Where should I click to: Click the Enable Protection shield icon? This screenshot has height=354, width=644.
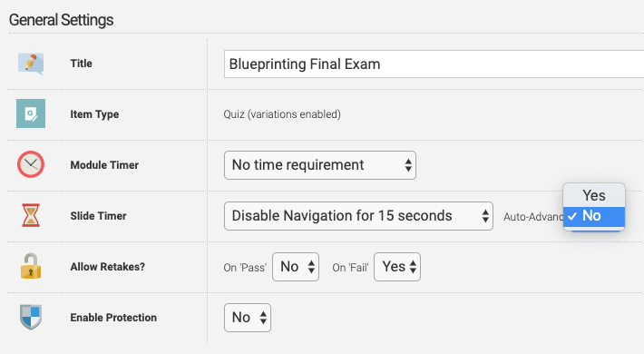[31, 317]
